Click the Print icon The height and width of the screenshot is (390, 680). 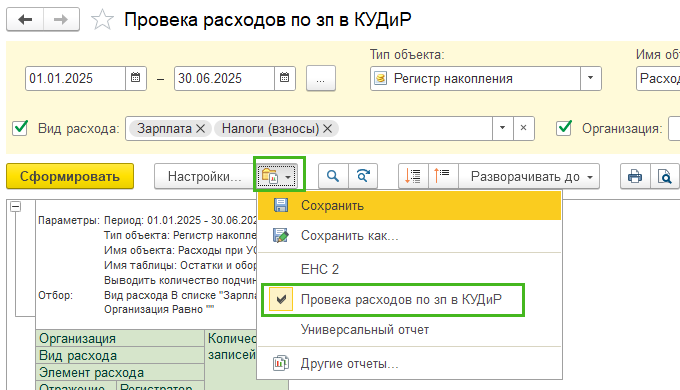[x=635, y=176]
